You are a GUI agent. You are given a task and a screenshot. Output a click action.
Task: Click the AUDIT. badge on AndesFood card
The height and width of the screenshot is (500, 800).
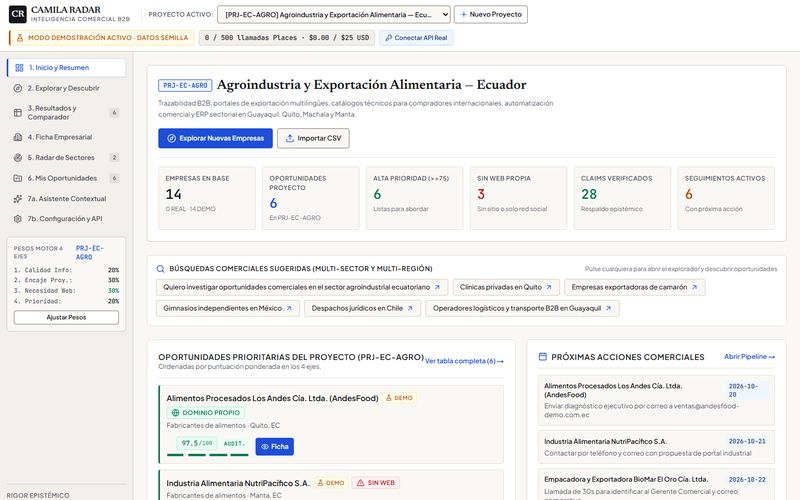pyautogui.click(x=234, y=443)
